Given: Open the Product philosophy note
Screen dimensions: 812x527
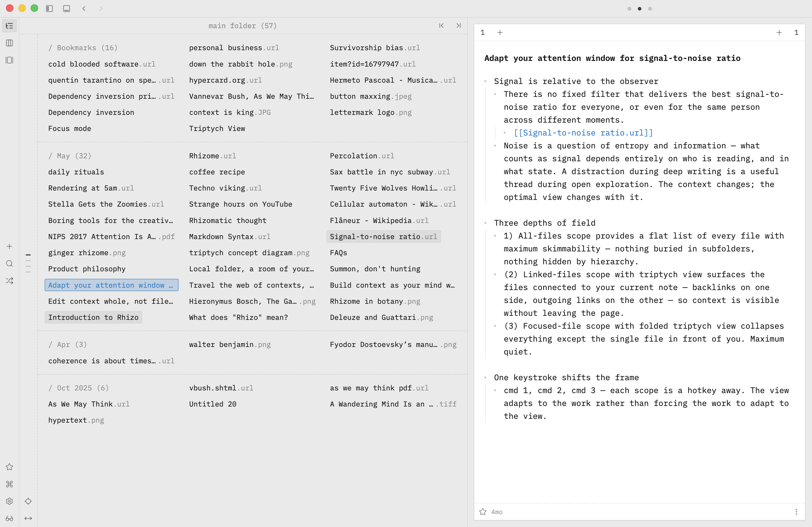Looking at the screenshot, I should (87, 269).
